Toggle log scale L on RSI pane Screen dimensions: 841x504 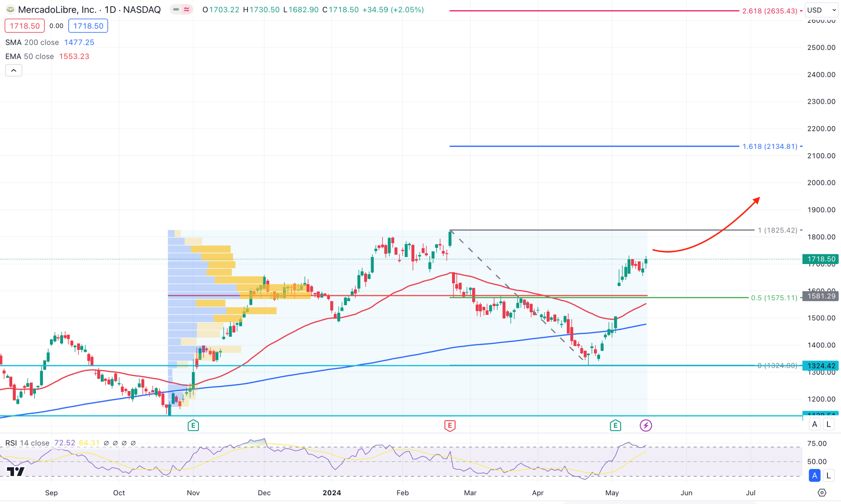828,476
